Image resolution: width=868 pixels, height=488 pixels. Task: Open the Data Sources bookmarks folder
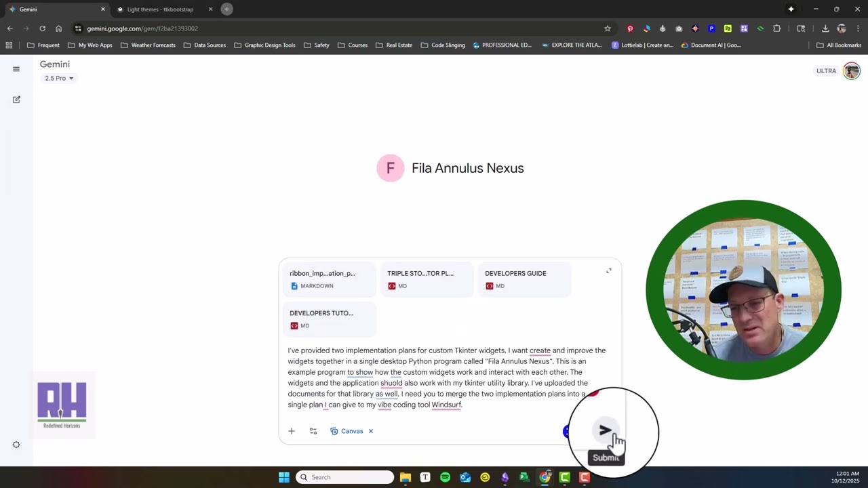point(205,45)
